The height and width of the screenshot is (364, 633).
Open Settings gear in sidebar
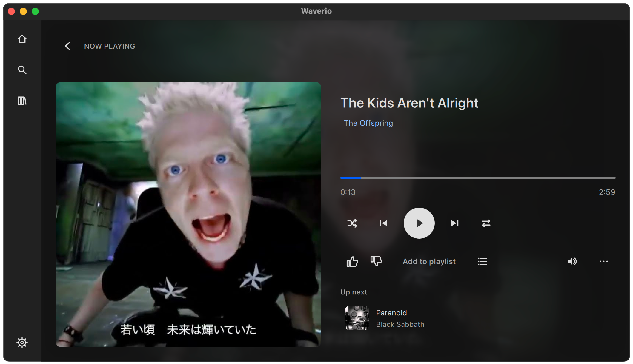coord(22,342)
